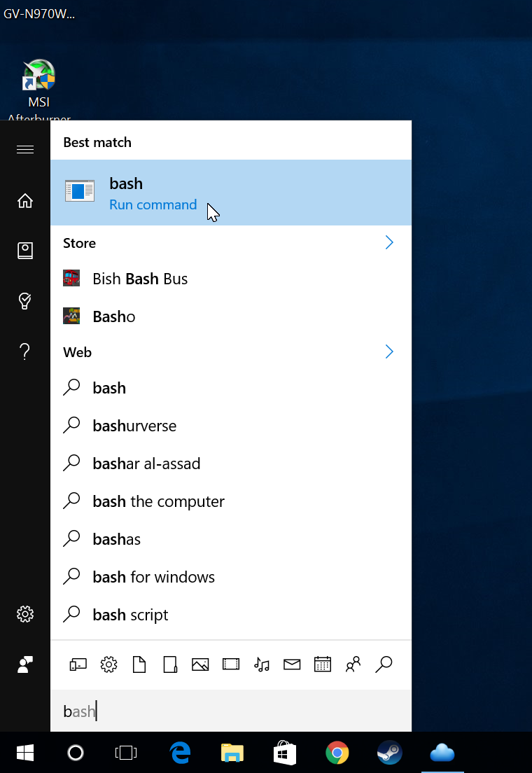Screen dimensions: 532x773
Task: Open the Basho store result
Action: pyautogui.click(x=231, y=316)
